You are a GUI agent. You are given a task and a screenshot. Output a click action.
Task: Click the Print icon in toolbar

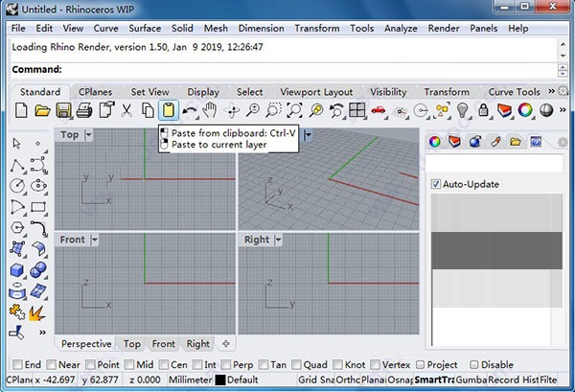click(x=84, y=110)
